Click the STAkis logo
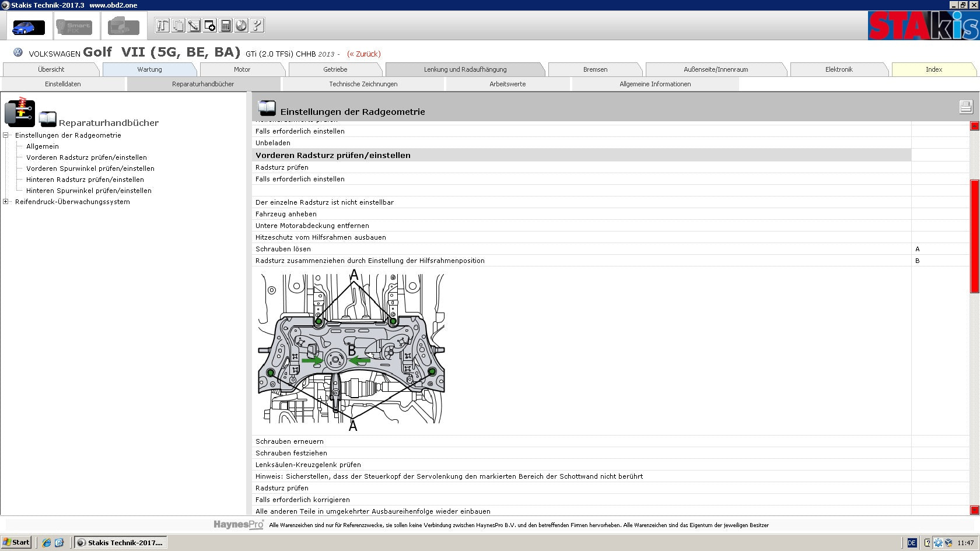 923,26
